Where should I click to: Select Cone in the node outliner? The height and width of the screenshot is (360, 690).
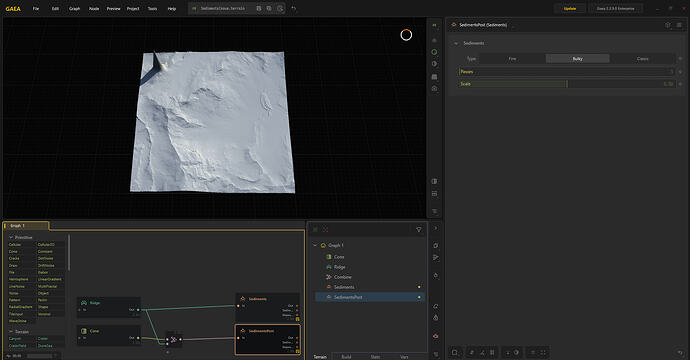click(339, 257)
